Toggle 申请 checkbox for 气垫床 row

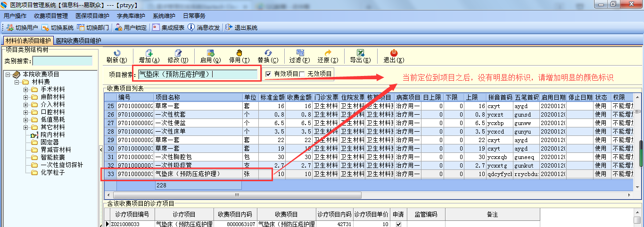(398, 225)
